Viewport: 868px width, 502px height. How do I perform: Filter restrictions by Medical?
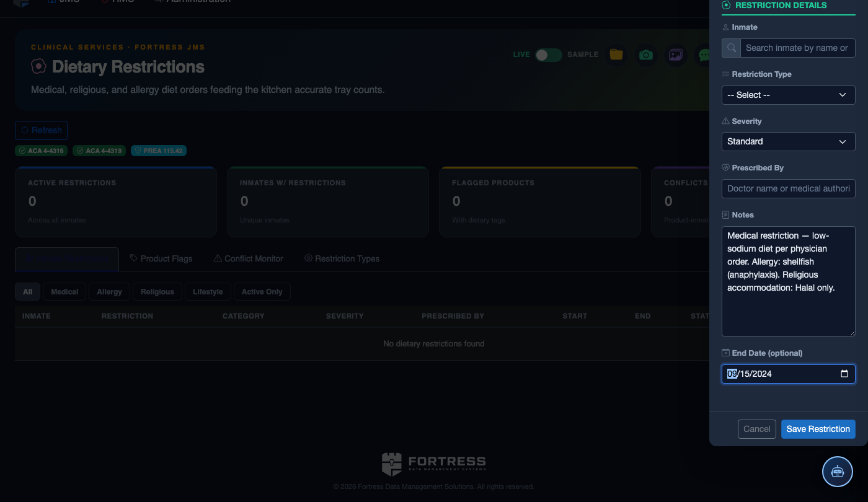pyautogui.click(x=64, y=292)
